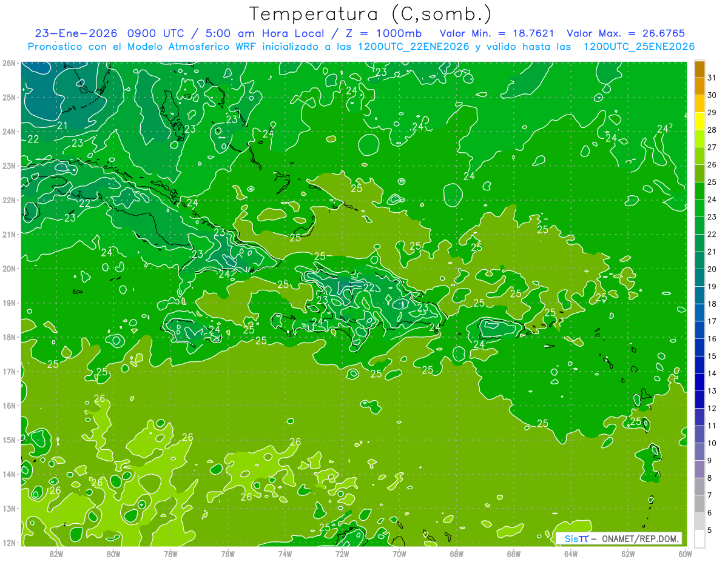Click the "27" value on color scale
This screenshot has height=562, width=728.
coord(712,147)
